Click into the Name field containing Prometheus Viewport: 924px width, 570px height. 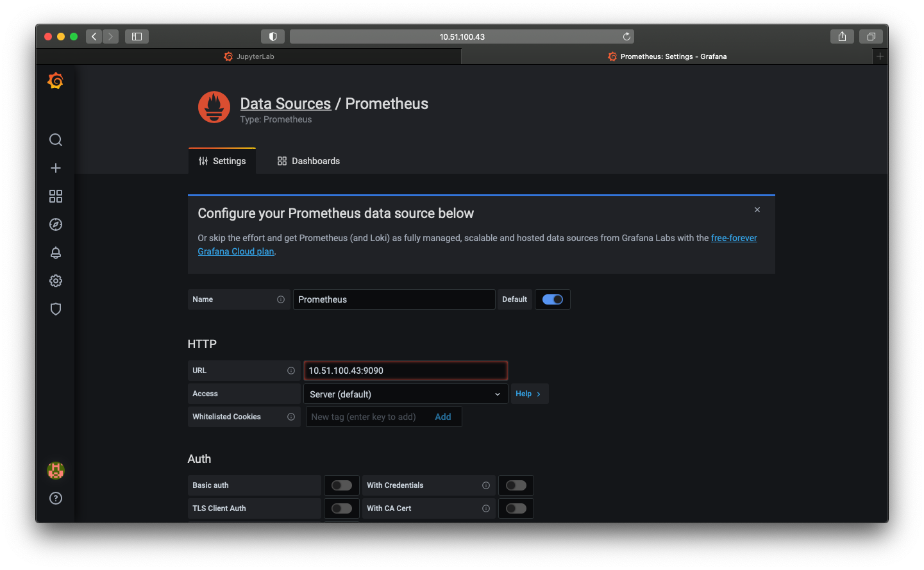[x=394, y=299]
